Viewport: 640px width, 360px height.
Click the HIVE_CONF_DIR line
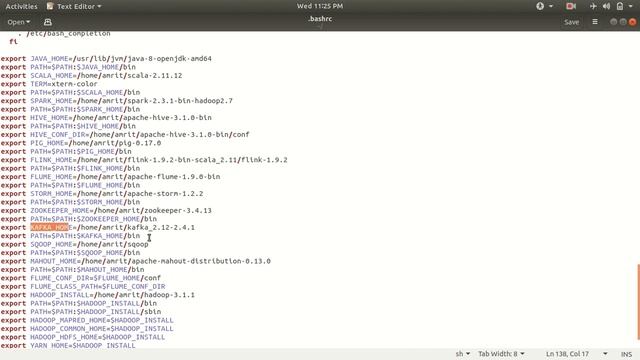pos(125,135)
